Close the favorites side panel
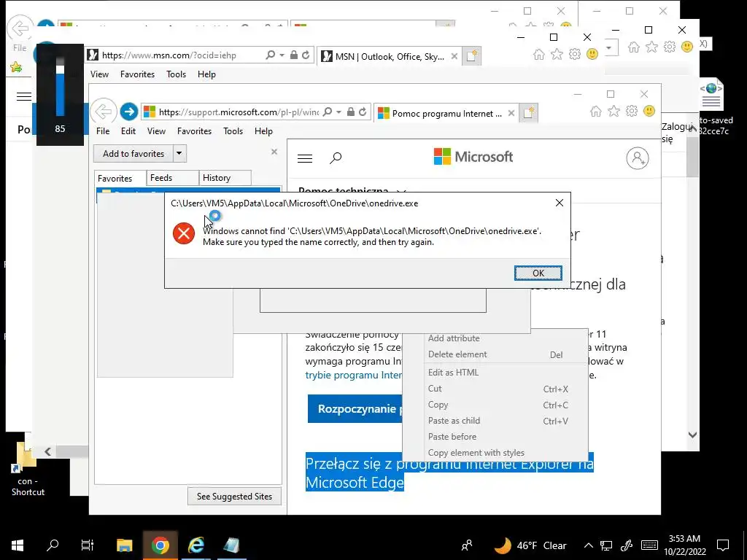This screenshot has height=560, width=747. (x=274, y=152)
